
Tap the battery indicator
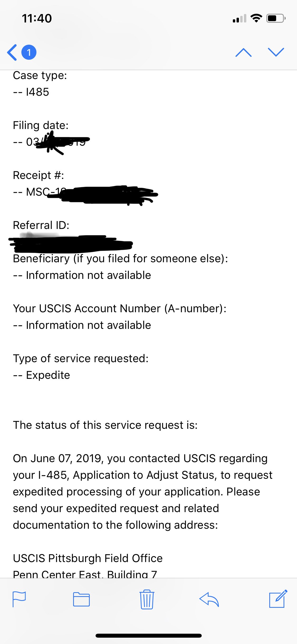click(x=276, y=18)
